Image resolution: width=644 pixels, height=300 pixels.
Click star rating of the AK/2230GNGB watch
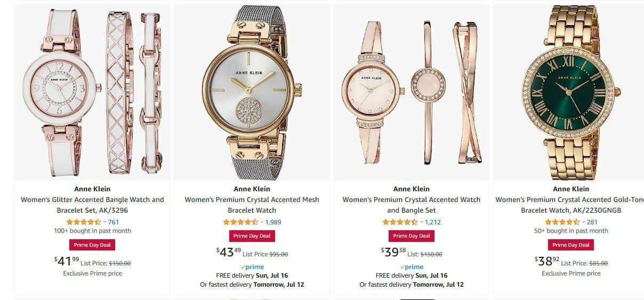[x=562, y=222]
